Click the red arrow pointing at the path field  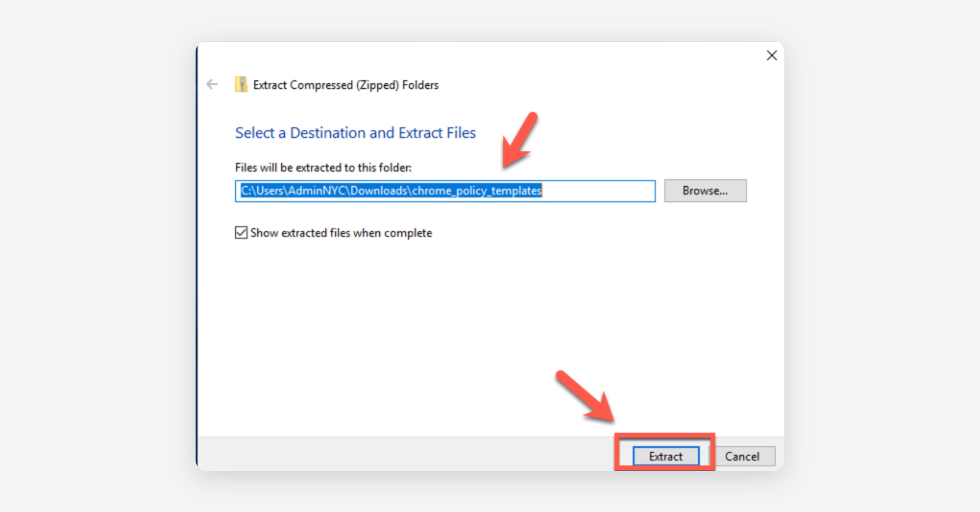pyautogui.click(x=519, y=140)
